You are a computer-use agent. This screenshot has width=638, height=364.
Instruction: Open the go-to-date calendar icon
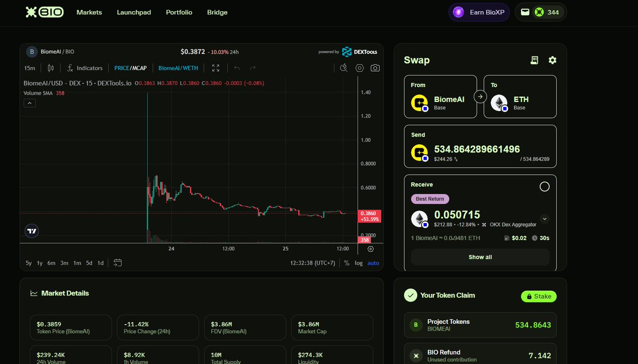118,263
